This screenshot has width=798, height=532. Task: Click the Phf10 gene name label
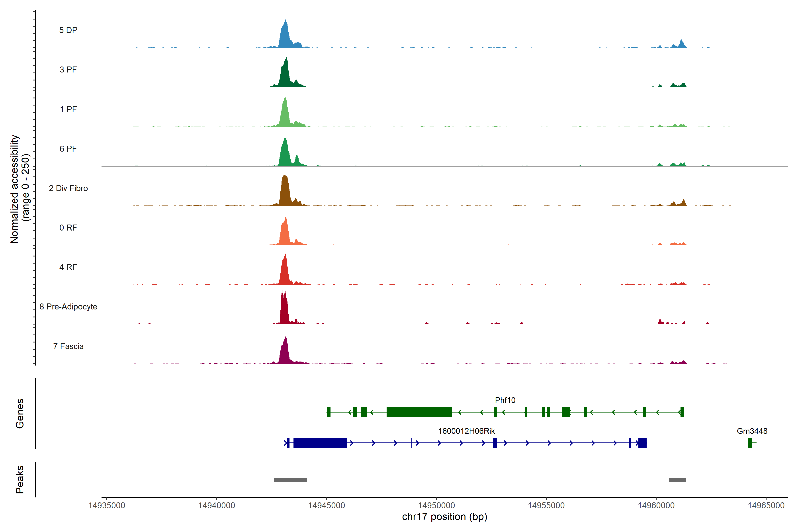click(x=505, y=400)
